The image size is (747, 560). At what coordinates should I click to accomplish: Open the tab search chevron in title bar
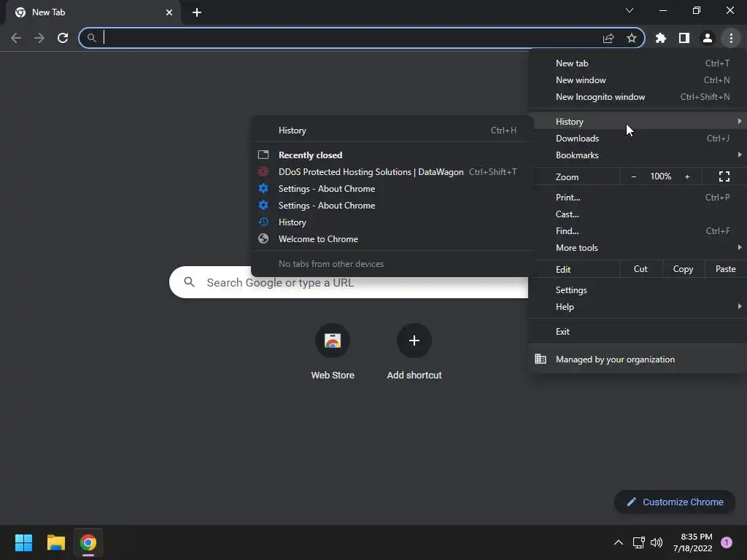pyautogui.click(x=630, y=10)
